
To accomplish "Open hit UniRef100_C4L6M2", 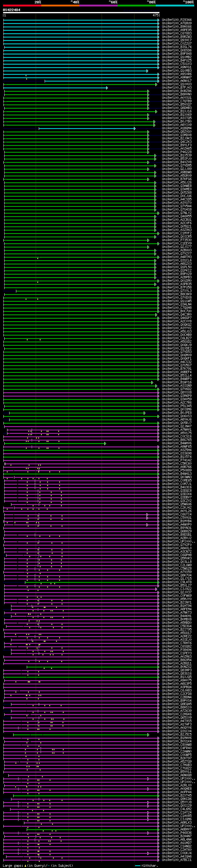I will point(177,809).
